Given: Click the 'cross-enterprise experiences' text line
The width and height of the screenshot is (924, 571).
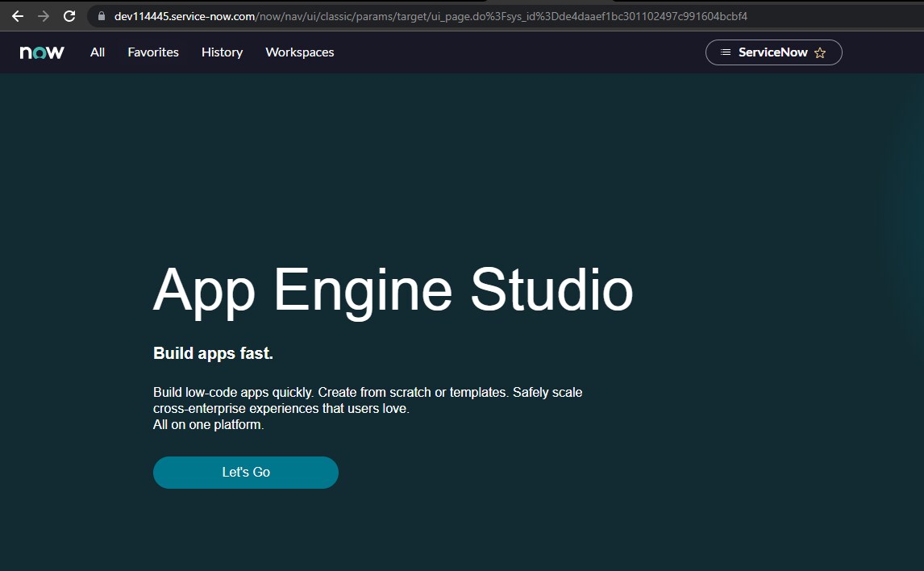Looking at the screenshot, I should pyautogui.click(x=281, y=409).
